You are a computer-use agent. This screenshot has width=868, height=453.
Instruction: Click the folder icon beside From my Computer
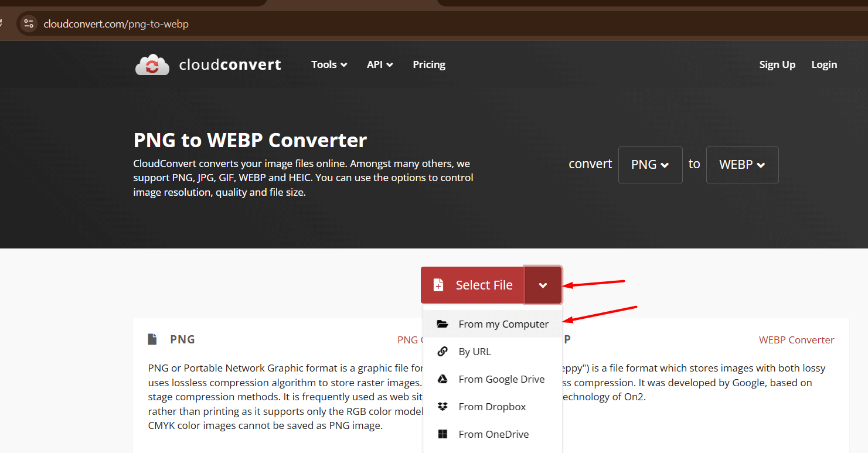[442, 324]
